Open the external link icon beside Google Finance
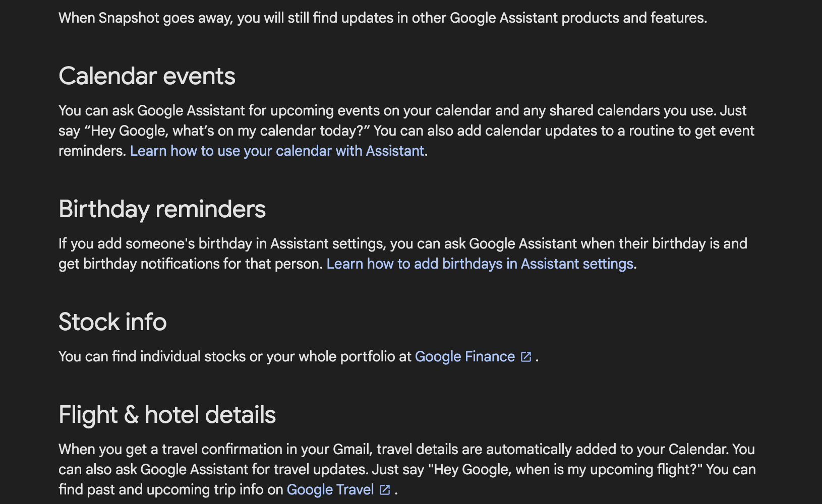Image resolution: width=822 pixels, height=504 pixels. coord(526,357)
